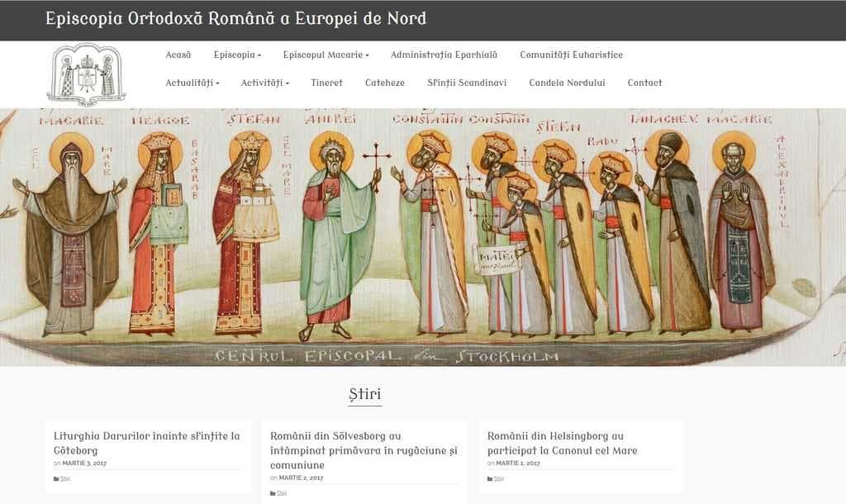The height and width of the screenshot is (504, 846).
Task: Click folder icon under Göteborg article
Action: 56,479
